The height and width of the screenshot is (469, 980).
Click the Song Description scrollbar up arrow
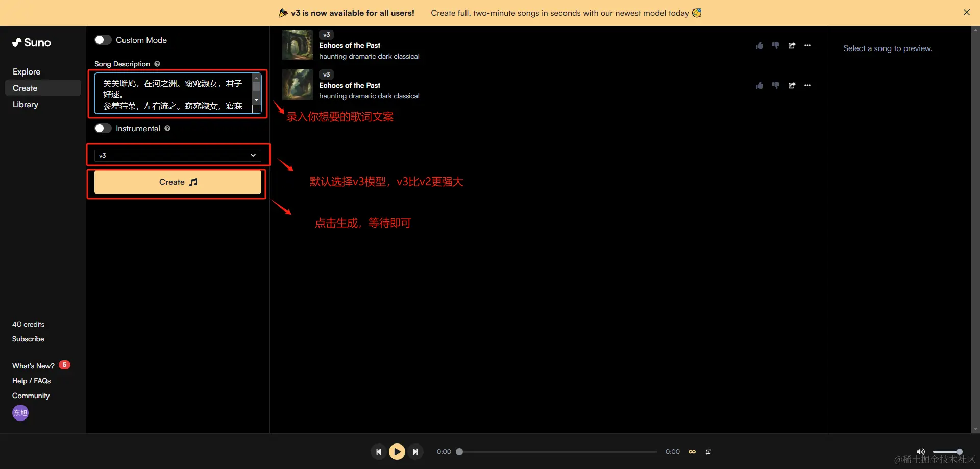(257, 78)
